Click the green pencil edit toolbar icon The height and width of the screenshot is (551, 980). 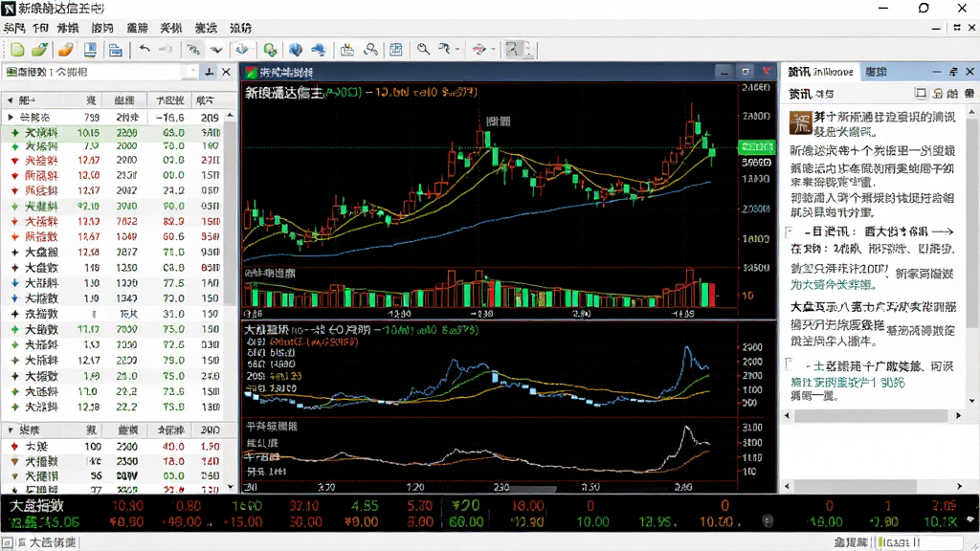pos(40,50)
